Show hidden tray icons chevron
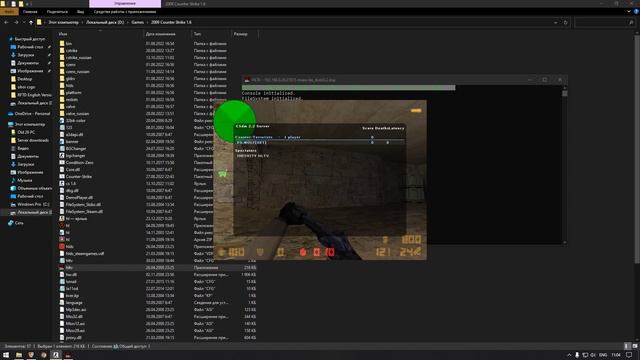The width and height of the screenshot is (640, 360). [x=569, y=355]
